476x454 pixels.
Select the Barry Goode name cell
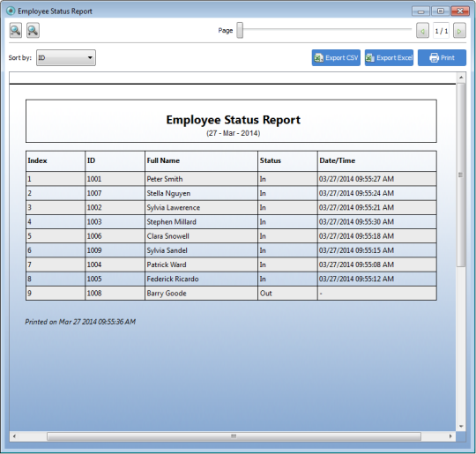201,293
